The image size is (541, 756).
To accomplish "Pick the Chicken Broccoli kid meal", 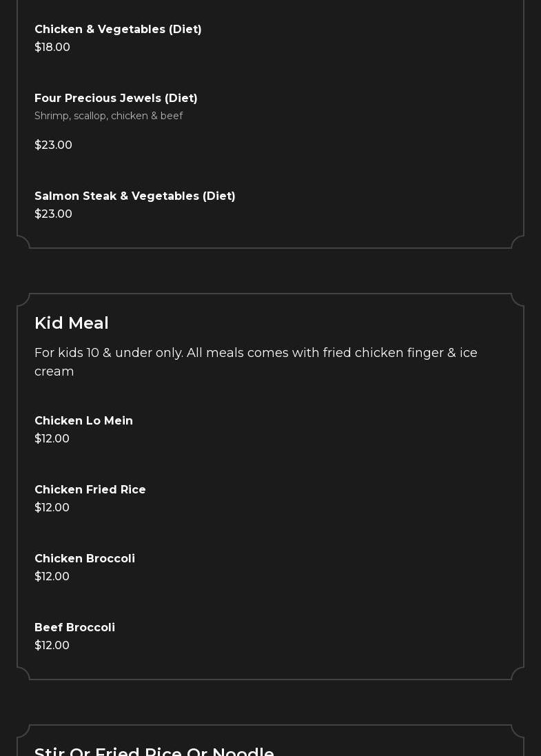I will point(85,559).
